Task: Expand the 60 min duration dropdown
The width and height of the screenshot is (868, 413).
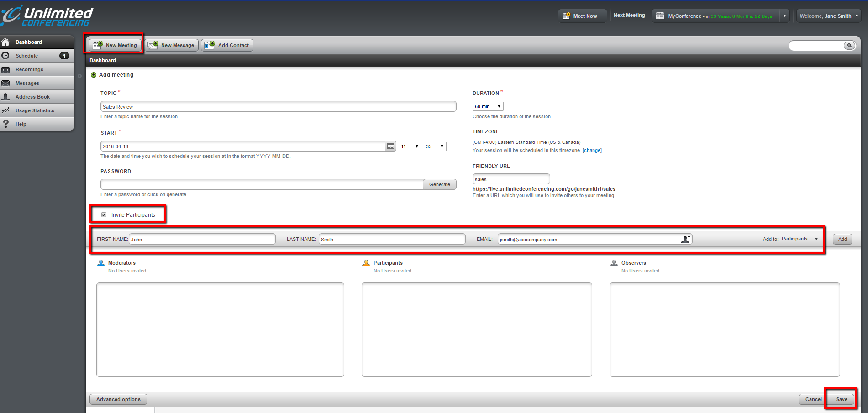Action: 488,106
